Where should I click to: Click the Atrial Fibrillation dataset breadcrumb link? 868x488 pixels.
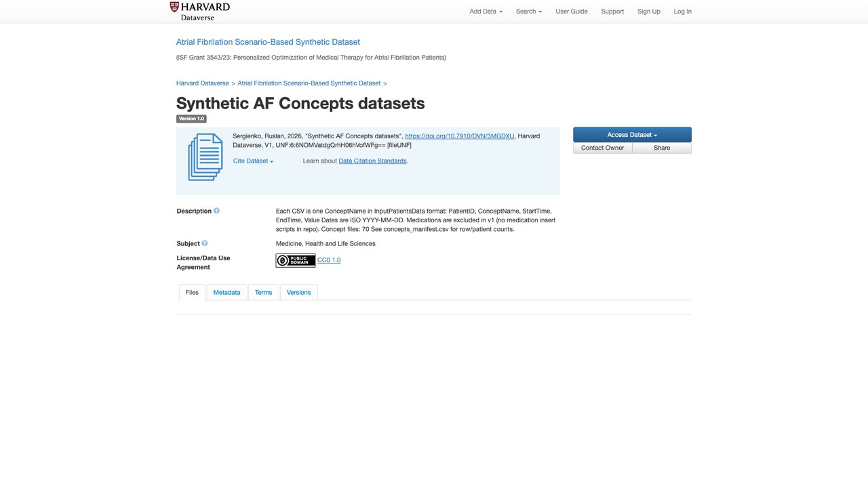(309, 83)
